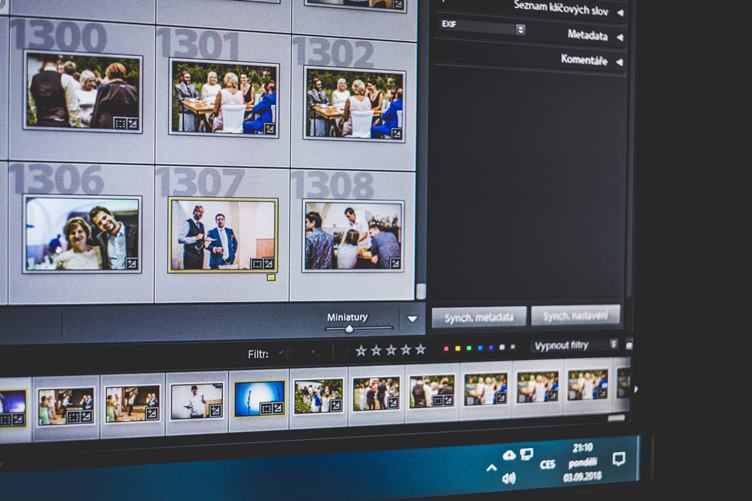
Task: Select blue-lit stage thumbnail in filmstrip
Action: [x=259, y=399]
